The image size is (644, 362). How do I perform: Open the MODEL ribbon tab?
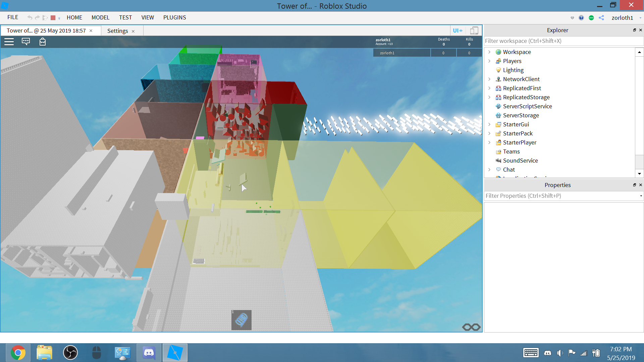[x=100, y=17]
